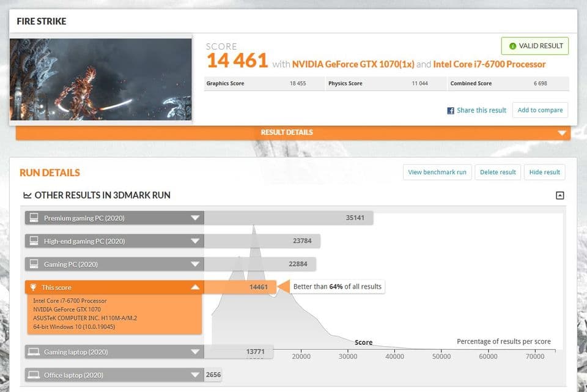Click the green info icon in Valid Result
587x392 pixels.
[512, 46]
